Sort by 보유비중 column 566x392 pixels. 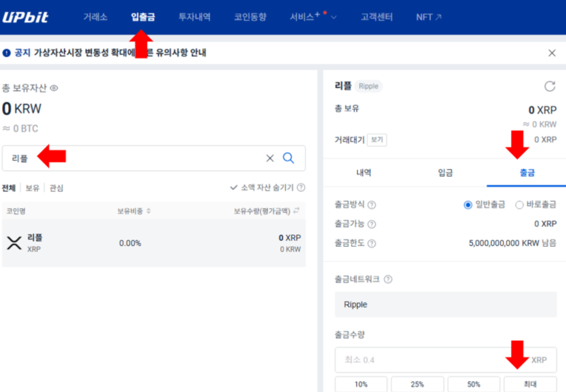click(x=134, y=211)
